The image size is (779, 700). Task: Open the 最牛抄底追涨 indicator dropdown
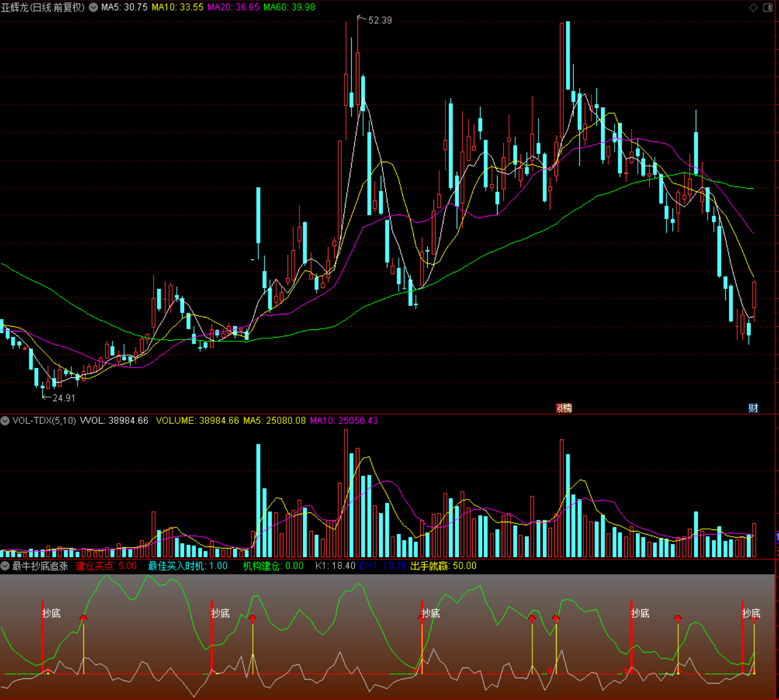tap(5, 566)
